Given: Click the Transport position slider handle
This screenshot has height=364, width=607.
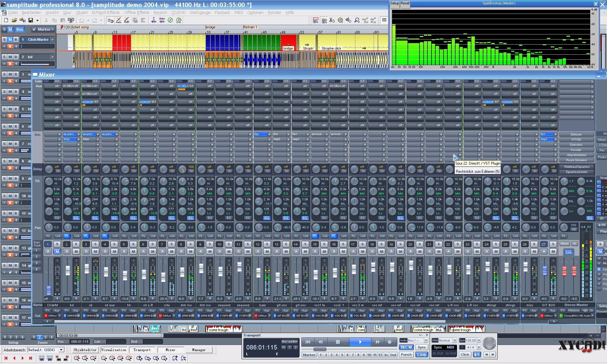Looking at the screenshot, I should (x=320, y=349).
